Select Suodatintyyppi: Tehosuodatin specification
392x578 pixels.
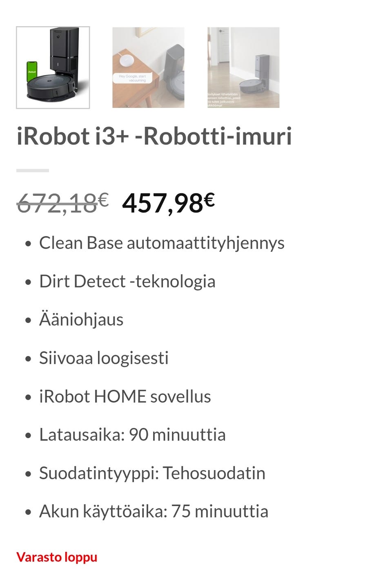152,473
